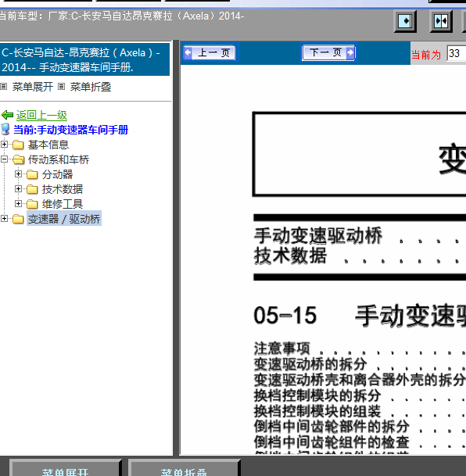Viewport: 466px width, 476px height.
Task: Click the red 当前为 page label
Action: coord(426,55)
